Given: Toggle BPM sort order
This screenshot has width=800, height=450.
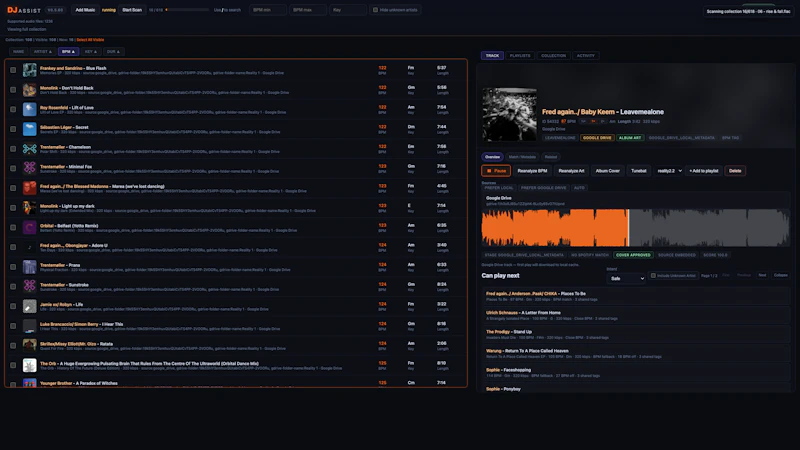Looking at the screenshot, I should point(68,52).
